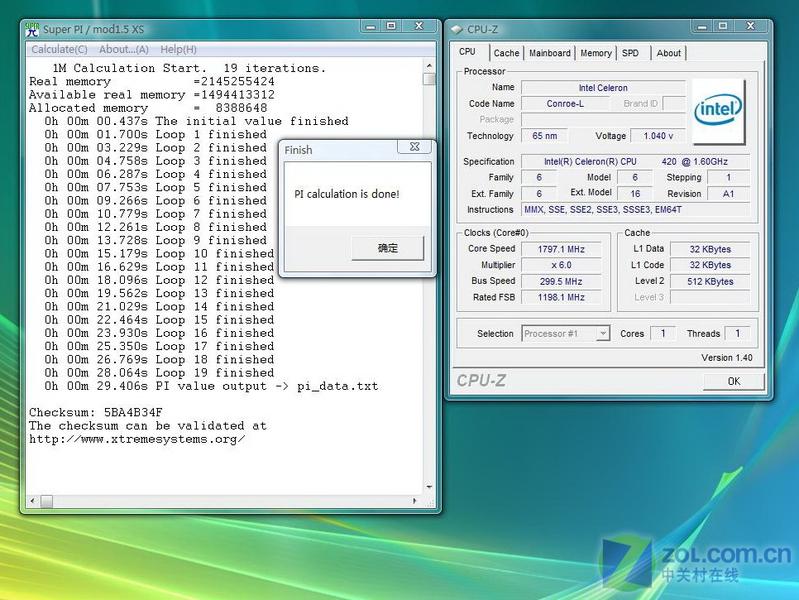Viewport: 799px width, 600px height.
Task: Click the Intel logo in CPU-Z
Action: click(718, 111)
